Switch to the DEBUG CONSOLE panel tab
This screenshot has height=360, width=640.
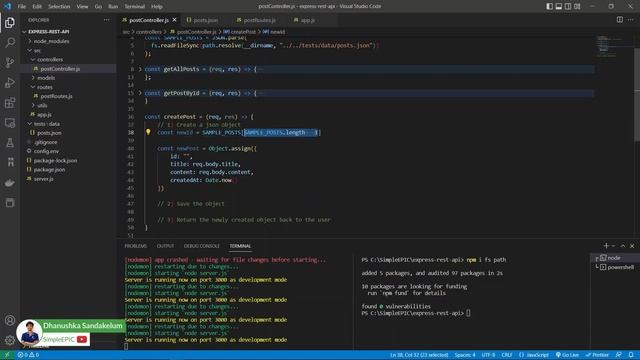point(202,246)
